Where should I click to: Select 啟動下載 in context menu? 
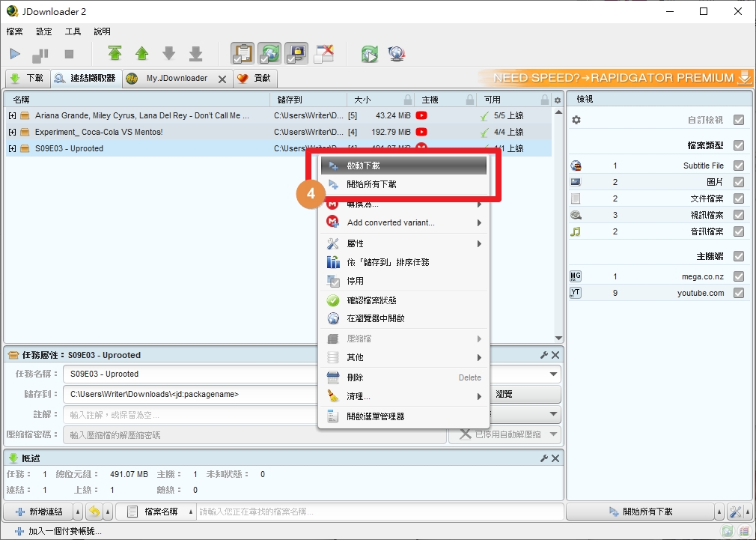click(x=403, y=166)
